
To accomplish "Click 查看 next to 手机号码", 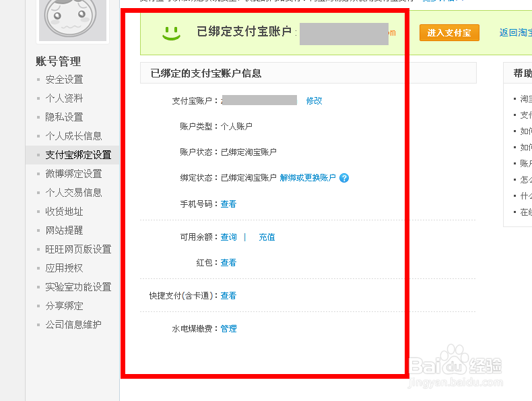I will (x=228, y=204).
